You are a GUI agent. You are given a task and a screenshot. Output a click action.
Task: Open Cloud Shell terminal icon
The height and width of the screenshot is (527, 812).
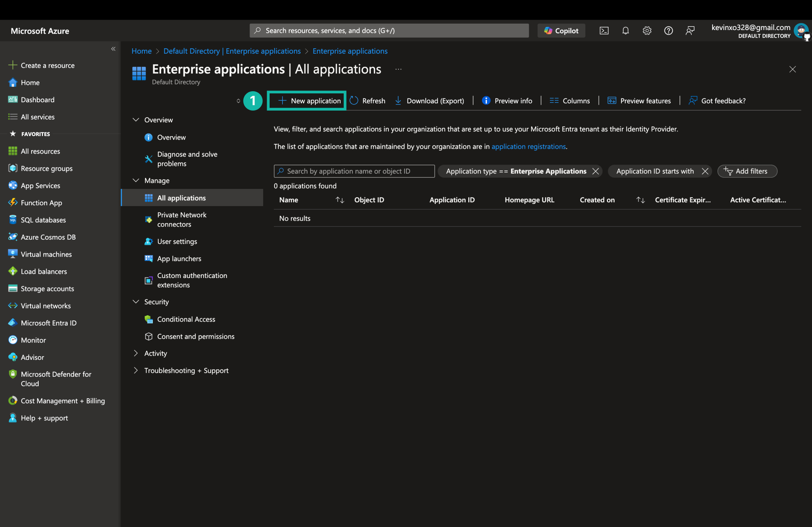coord(604,31)
